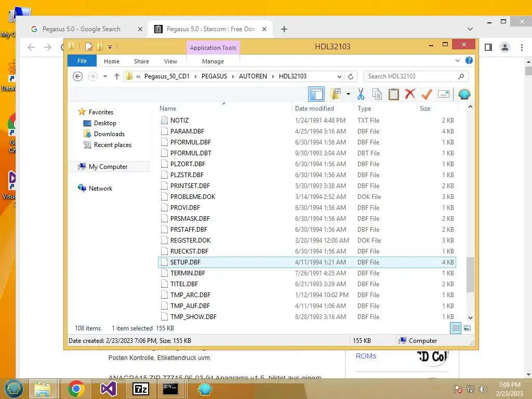Click PEGASUS in the address path
This screenshot has height=399, width=532.
pos(215,76)
